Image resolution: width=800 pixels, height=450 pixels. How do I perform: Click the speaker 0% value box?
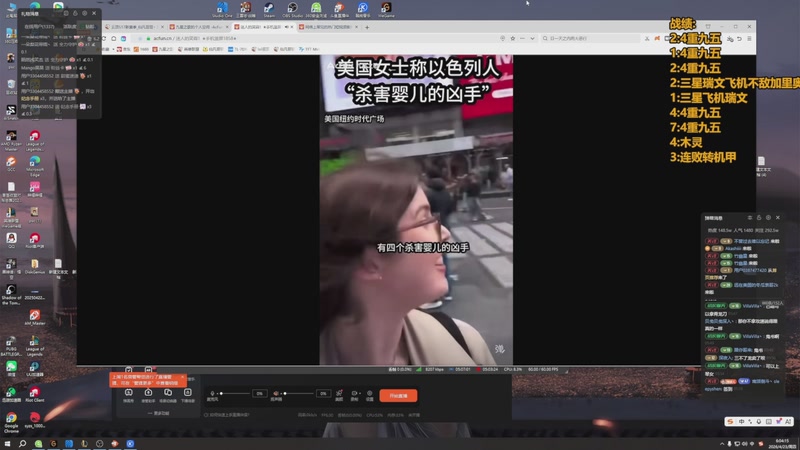pos(323,393)
